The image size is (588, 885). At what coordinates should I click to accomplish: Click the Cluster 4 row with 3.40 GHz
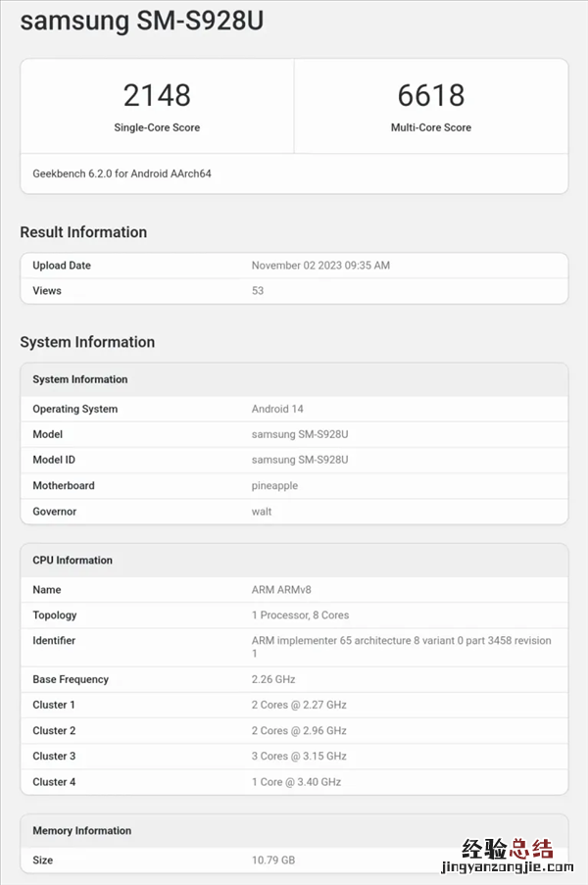pos(296,782)
